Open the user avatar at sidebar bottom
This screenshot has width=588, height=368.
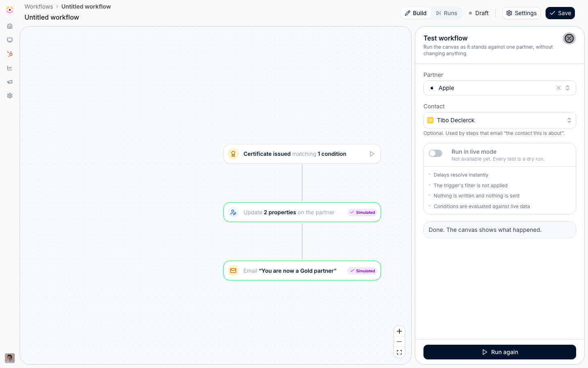pos(10,358)
